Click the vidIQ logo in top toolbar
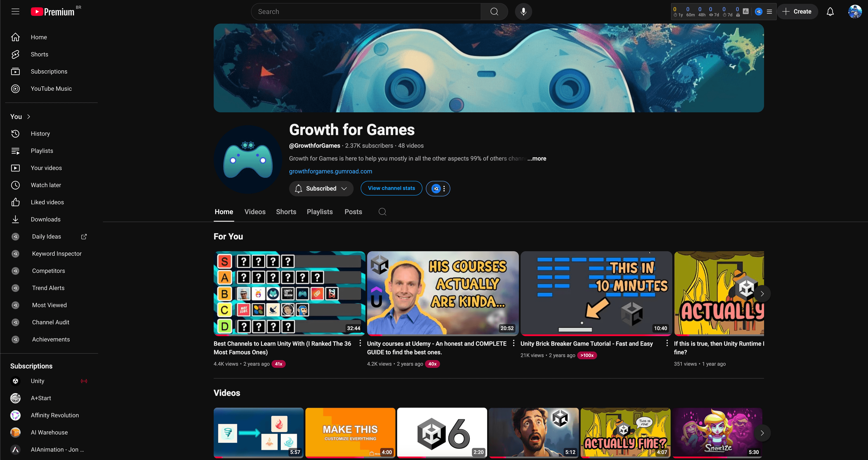This screenshot has height=460, width=868. coord(759,12)
